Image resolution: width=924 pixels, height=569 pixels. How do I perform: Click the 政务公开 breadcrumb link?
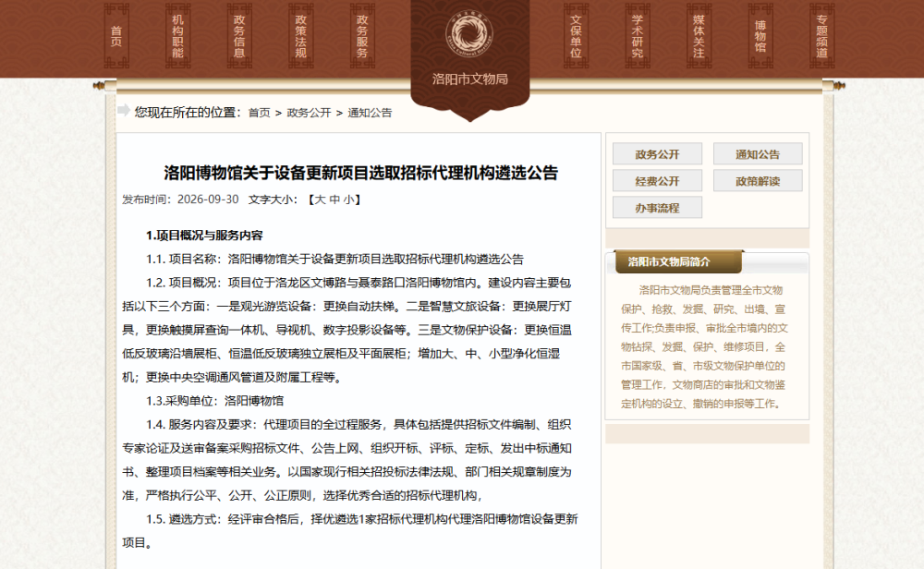click(309, 113)
